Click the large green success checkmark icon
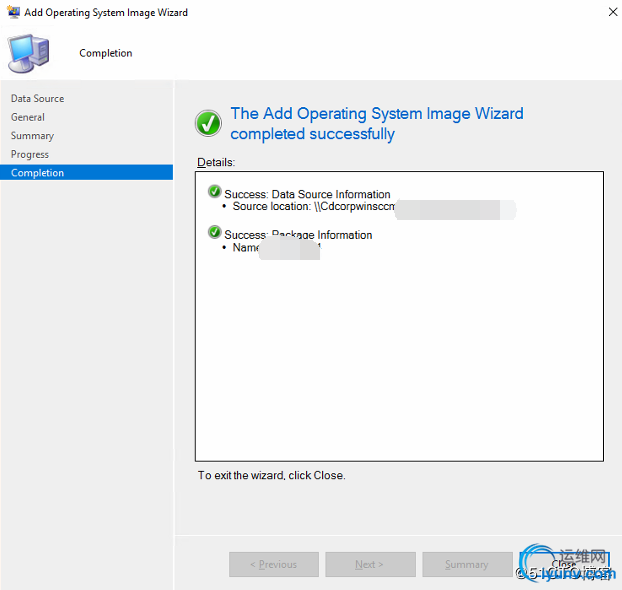Viewport: 622px width, 590px height. point(208,123)
